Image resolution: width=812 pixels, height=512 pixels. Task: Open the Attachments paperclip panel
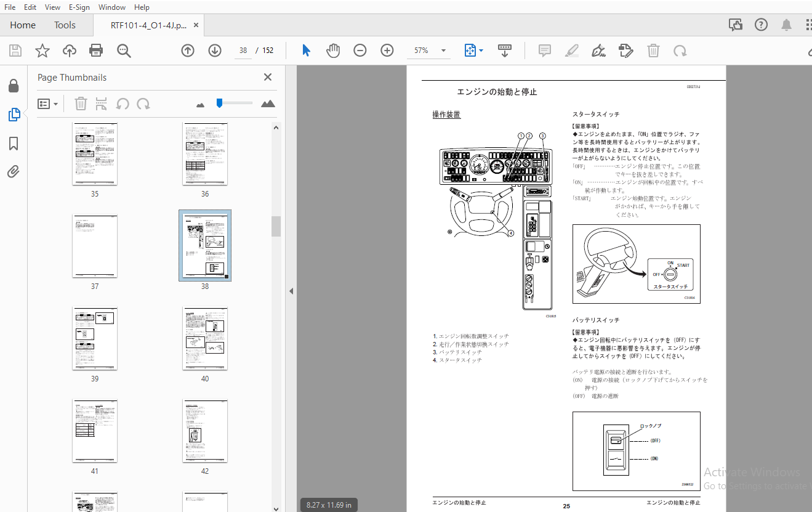(x=14, y=172)
